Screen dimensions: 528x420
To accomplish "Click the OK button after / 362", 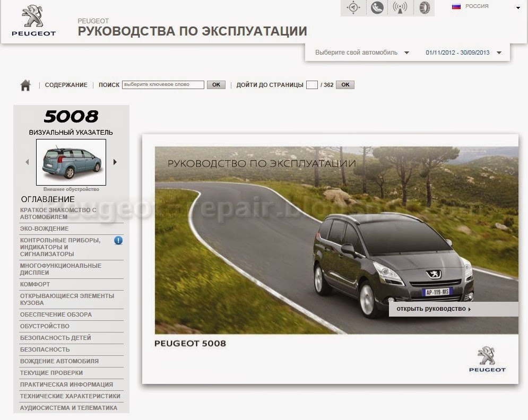I will pyautogui.click(x=345, y=85).
